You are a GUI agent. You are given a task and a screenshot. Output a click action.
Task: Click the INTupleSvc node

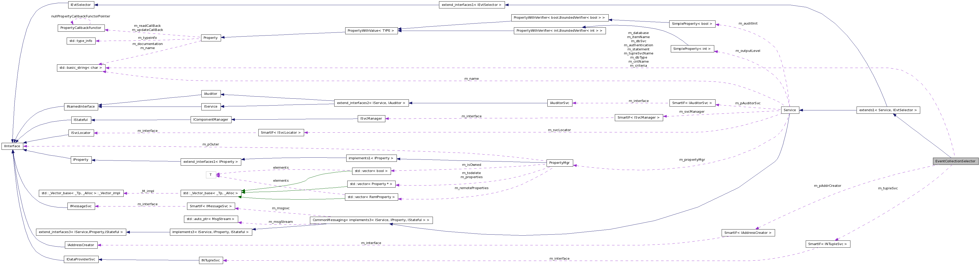coord(211,260)
